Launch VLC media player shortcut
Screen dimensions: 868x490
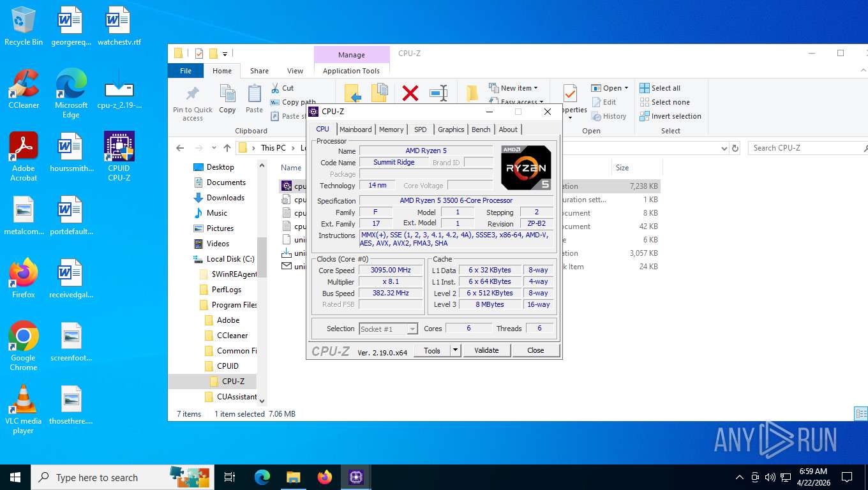click(x=24, y=408)
